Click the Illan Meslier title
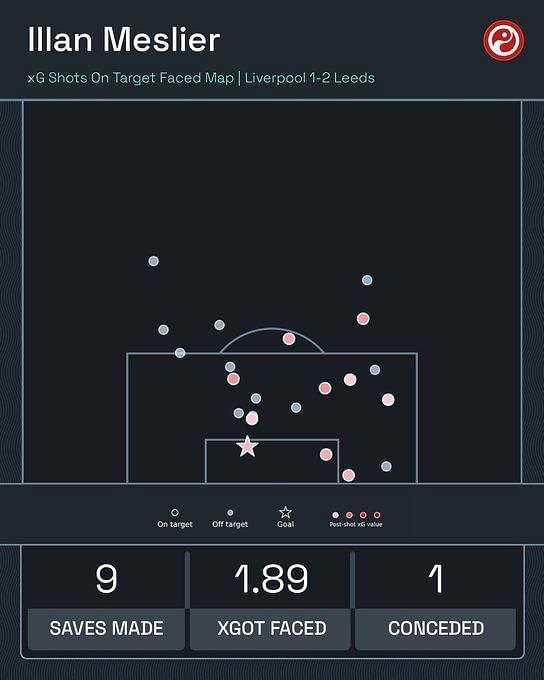The height and width of the screenshot is (680, 544). point(124,40)
